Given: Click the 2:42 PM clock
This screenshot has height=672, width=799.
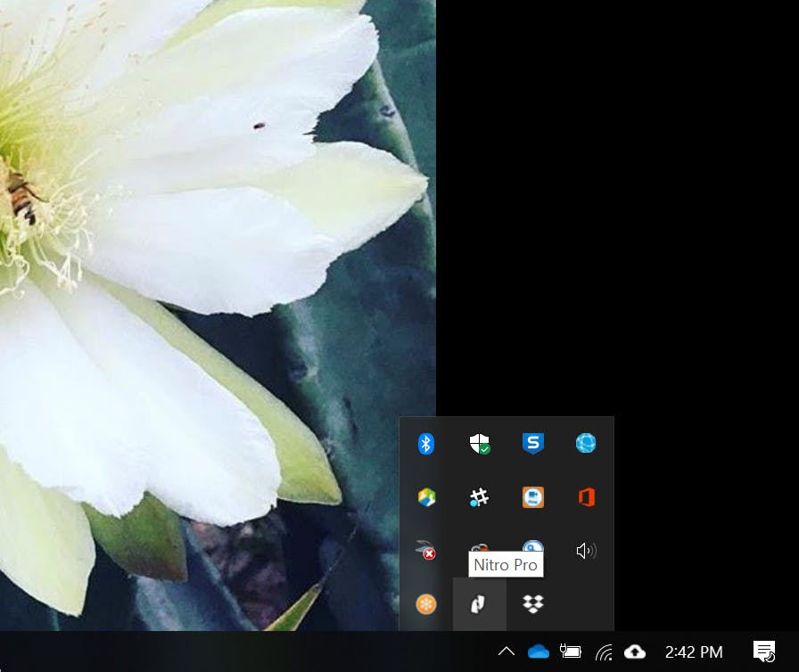Looking at the screenshot, I should pos(694,652).
